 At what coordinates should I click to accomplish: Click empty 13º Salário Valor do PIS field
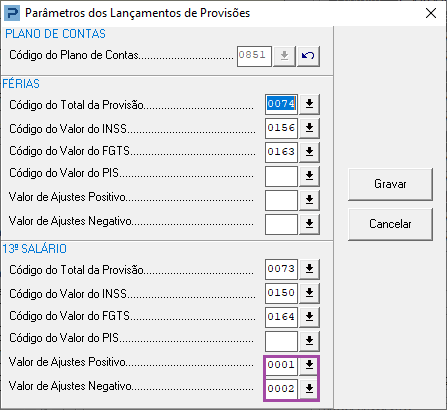coord(281,341)
